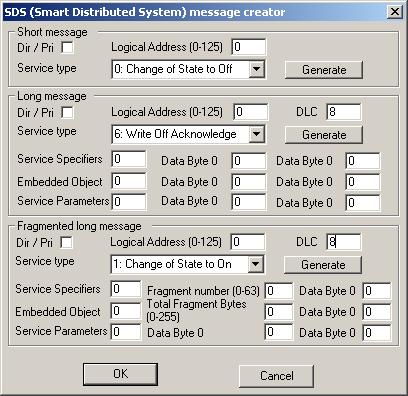
Task: Click the Long message DLC field
Action: coord(344,112)
